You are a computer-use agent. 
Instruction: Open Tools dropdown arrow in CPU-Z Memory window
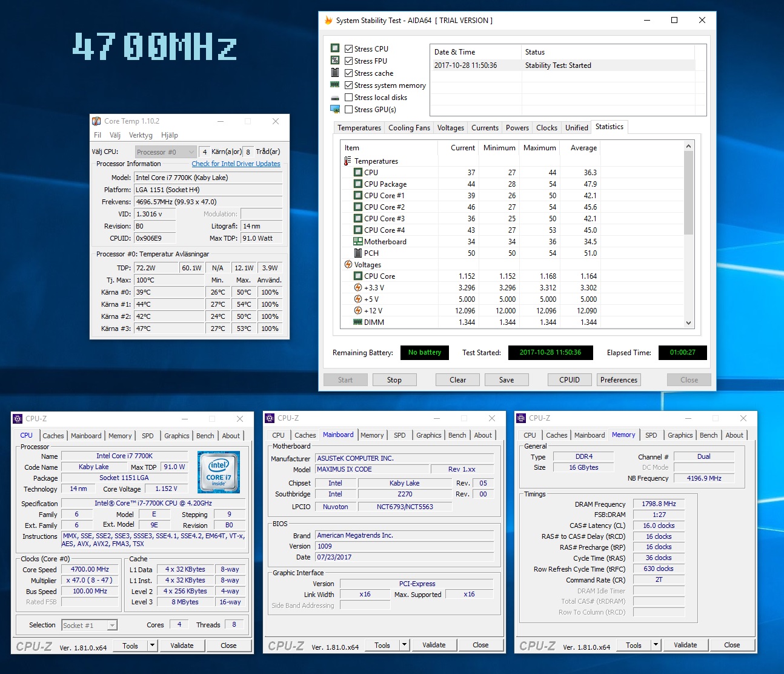click(656, 645)
